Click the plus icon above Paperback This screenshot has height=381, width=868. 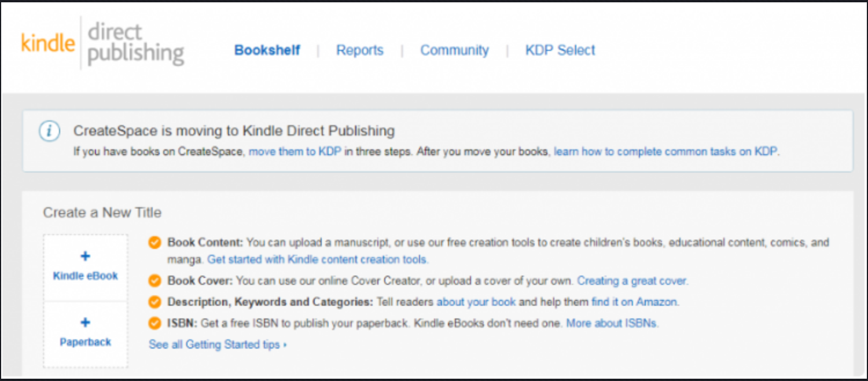click(85, 323)
